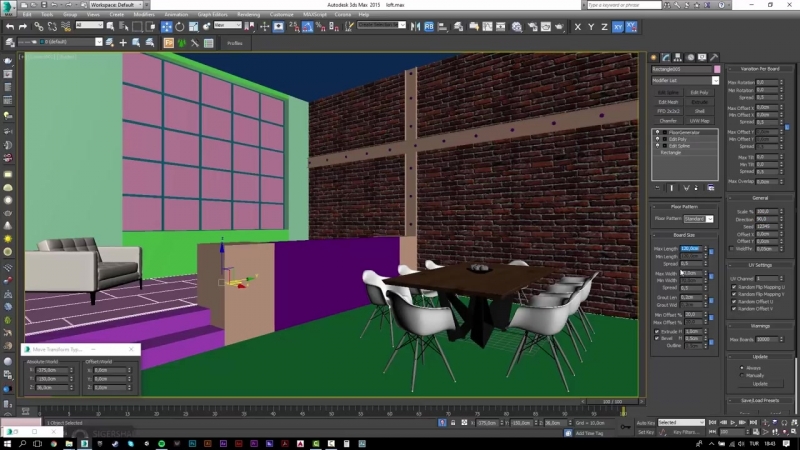Click Configure Modifier Sets icon below stack
800x450 pixels.
coord(711,188)
